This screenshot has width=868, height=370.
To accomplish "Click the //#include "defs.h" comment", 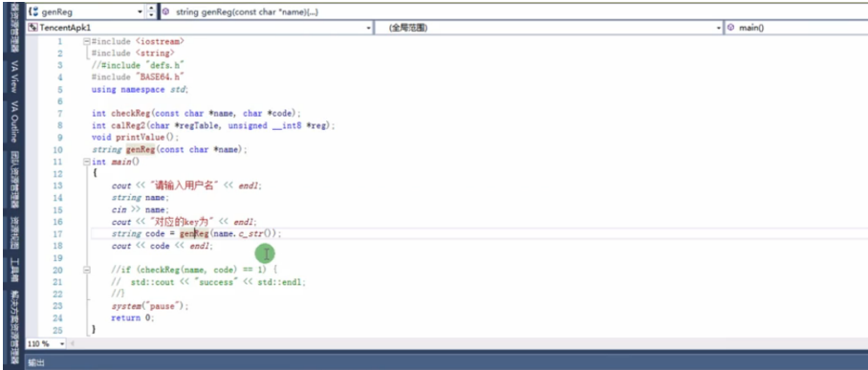I will [x=138, y=65].
